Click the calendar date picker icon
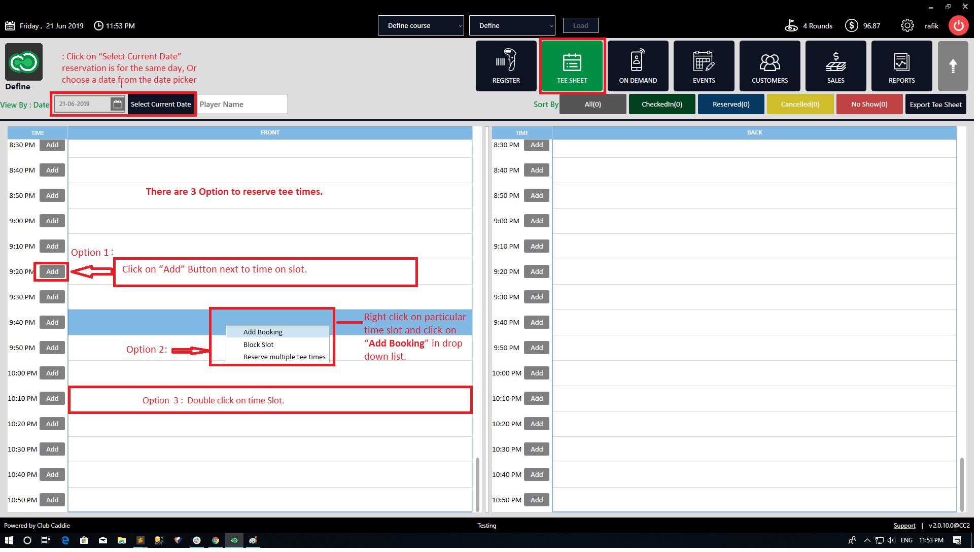The height and width of the screenshot is (552, 980). pyautogui.click(x=118, y=105)
